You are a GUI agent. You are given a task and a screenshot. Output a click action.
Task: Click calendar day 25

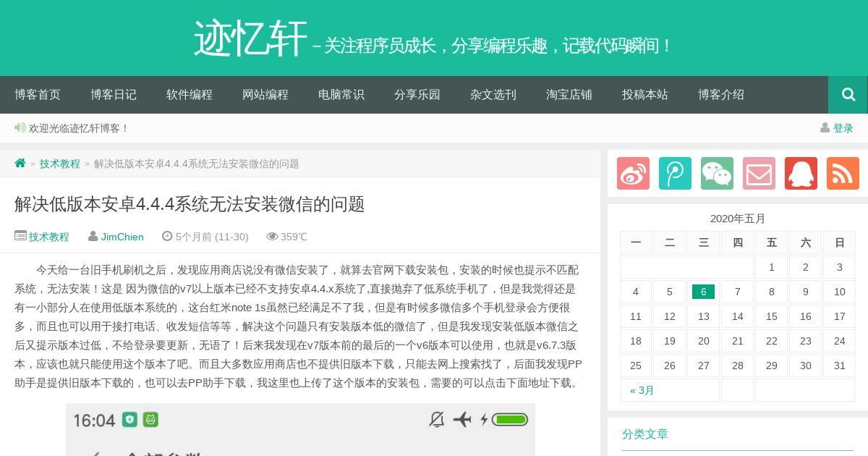coord(636,366)
